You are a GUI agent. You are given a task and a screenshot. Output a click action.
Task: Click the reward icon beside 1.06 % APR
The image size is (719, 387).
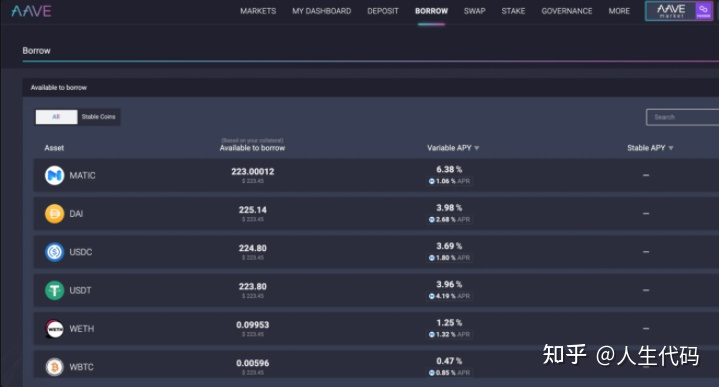[x=431, y=181]
